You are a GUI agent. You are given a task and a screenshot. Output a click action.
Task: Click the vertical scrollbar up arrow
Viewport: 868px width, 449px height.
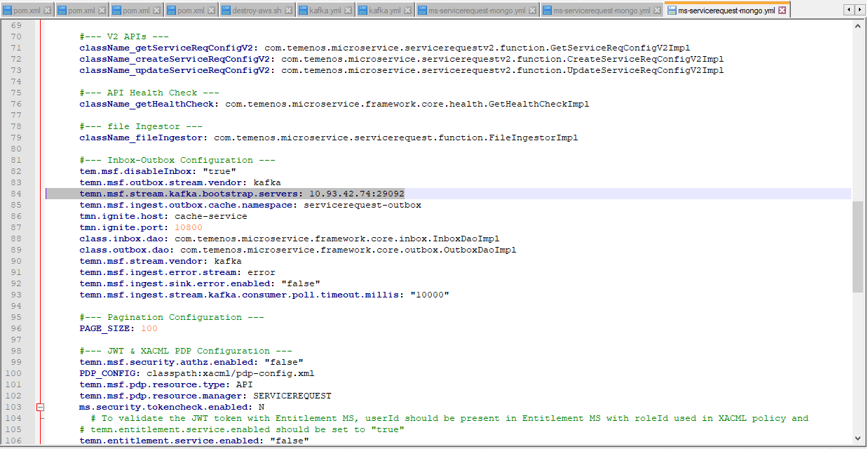click(858, 25)
